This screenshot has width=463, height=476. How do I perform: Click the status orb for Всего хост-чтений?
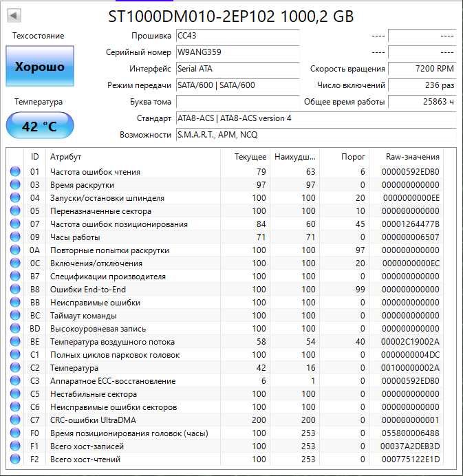(x=15, y=459)
